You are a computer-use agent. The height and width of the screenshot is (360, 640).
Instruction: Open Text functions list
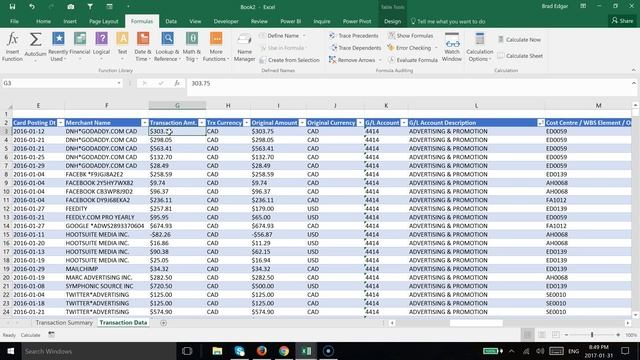122,47
